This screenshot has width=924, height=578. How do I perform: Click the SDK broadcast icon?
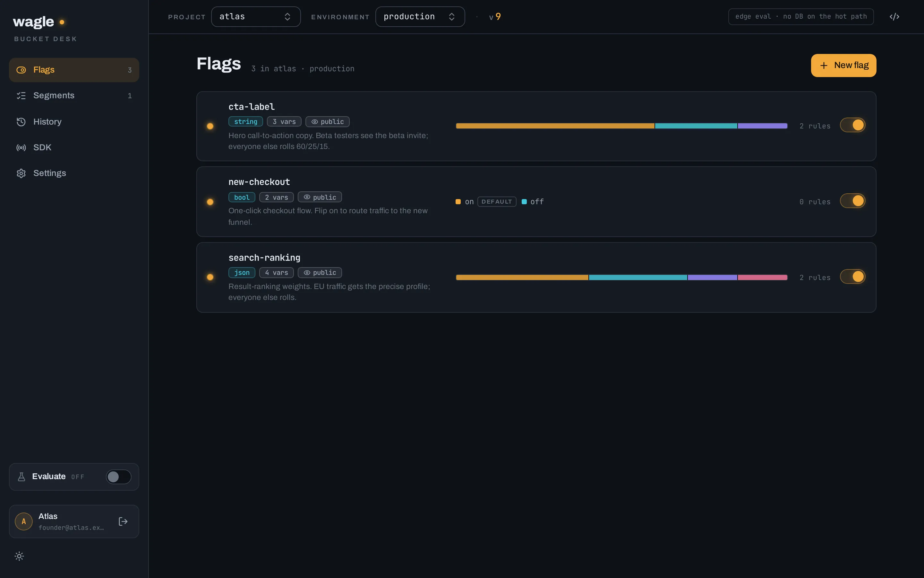pos(21,148)
